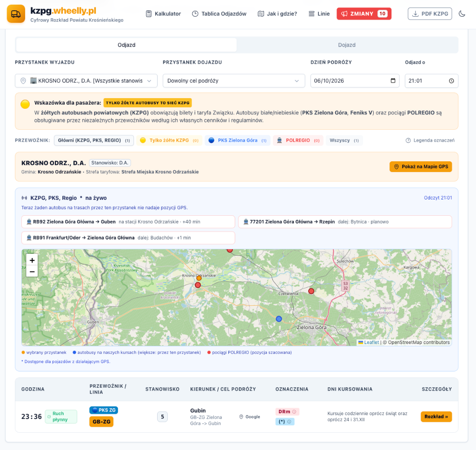
Task: Switch to the Dojazd tab
Action: [347, 45]
